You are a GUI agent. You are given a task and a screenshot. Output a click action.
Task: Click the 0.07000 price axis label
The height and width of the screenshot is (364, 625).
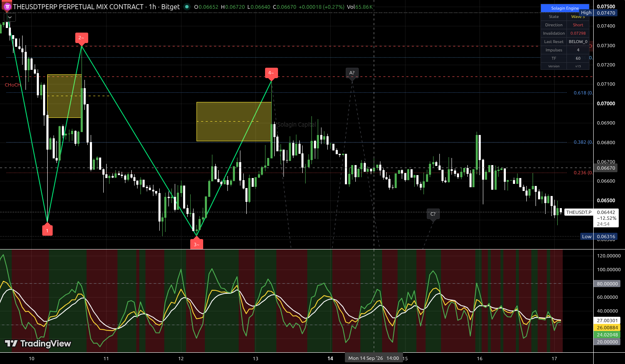click(606, 104)
